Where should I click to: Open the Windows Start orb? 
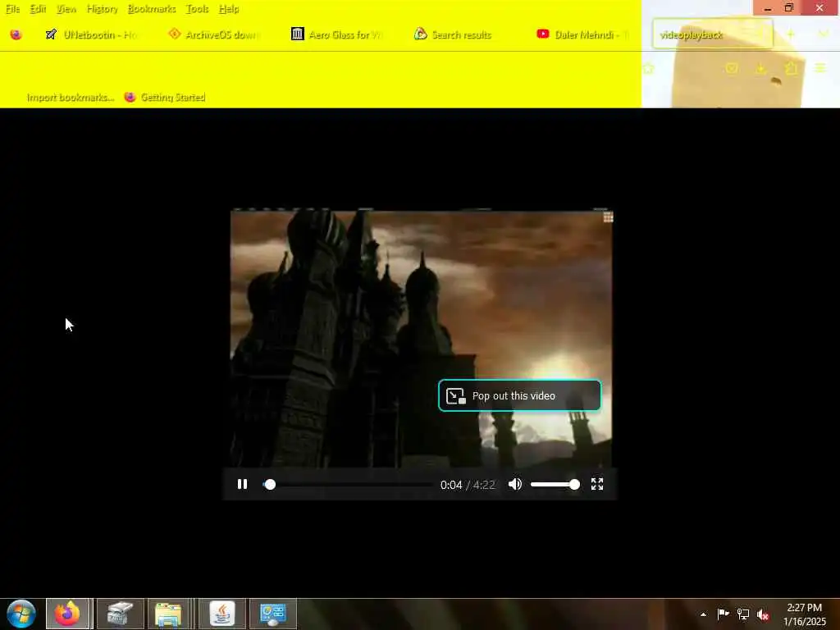click(21, 614)
